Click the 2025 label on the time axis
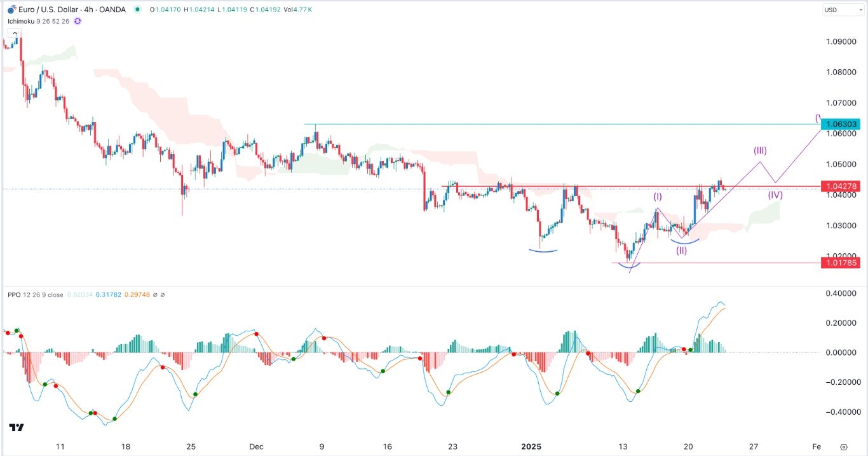The height and width of the screenshot is (456, 868). click(531, 446)
